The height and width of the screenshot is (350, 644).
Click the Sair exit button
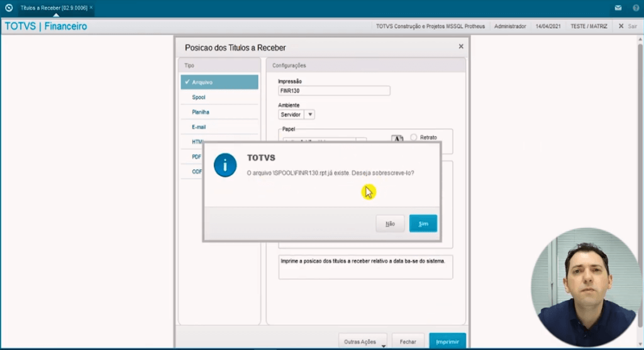(x=628, y=26)
